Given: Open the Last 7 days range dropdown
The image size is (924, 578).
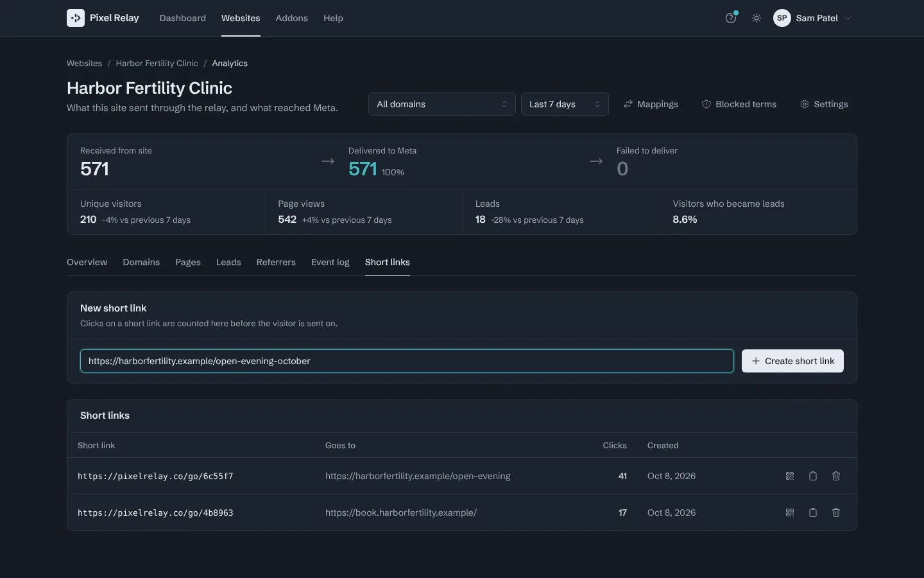Looking at the screenshot, I should click(565, 104).
